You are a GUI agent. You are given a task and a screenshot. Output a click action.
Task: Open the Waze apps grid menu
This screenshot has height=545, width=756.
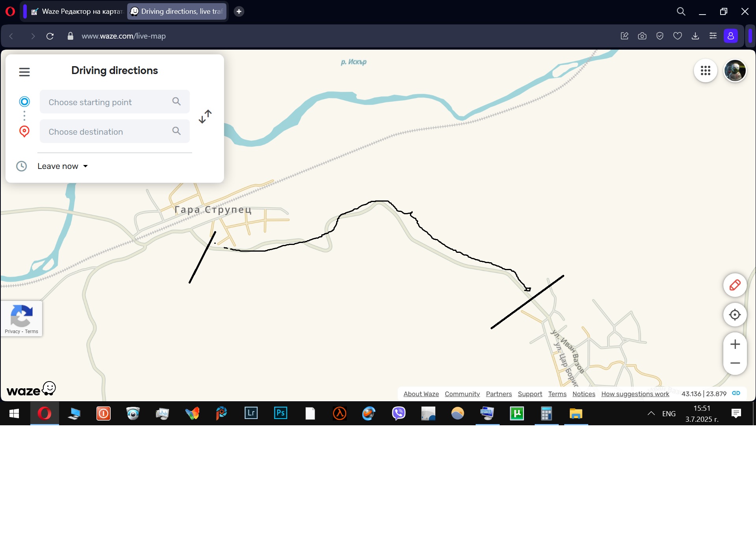[x=705, y=71]
